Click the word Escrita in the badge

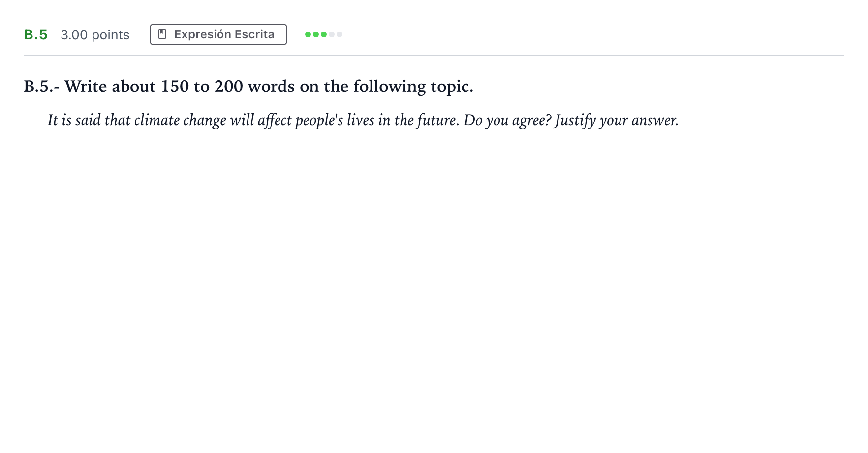pos(254,34)
